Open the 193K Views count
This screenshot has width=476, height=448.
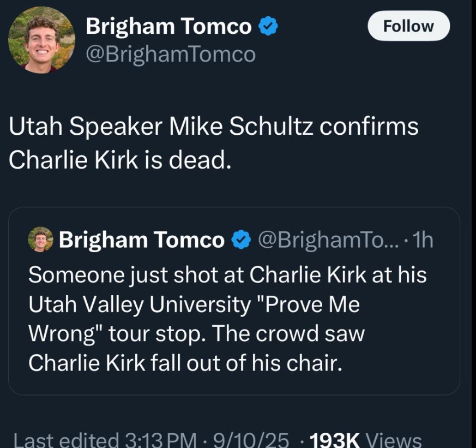[365, 440]
